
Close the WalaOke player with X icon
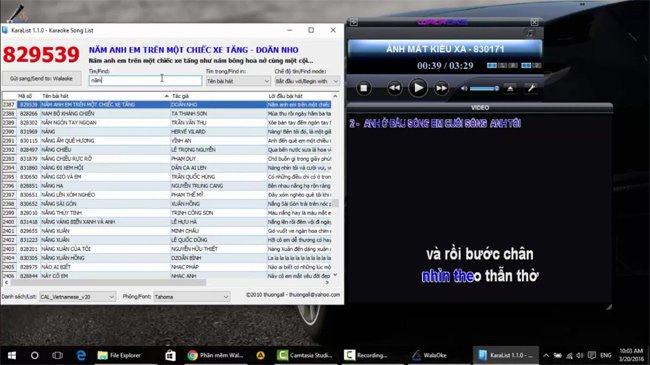tap(534, 22)
